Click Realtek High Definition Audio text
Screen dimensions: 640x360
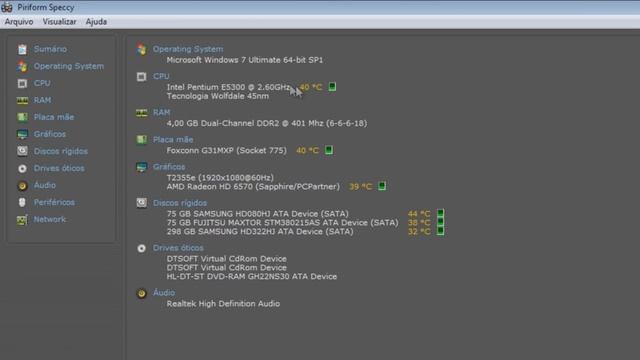223,304
